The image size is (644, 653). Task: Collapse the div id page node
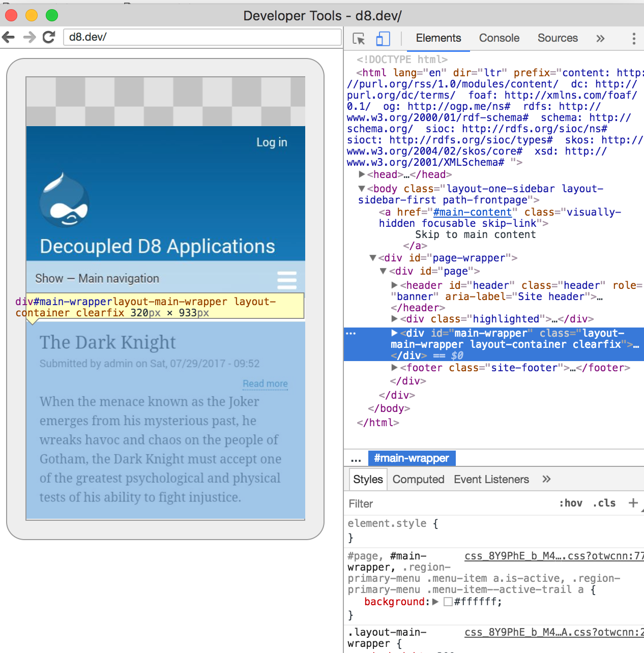coord(384,271)
